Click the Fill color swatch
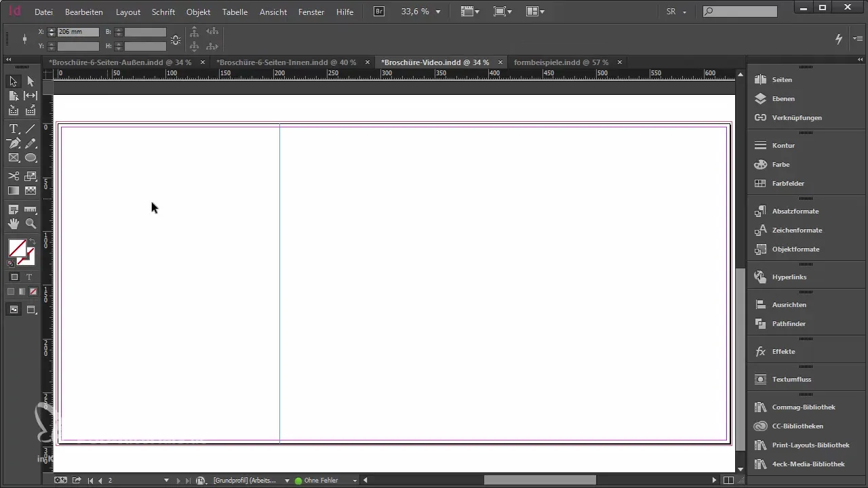The height and width of the screenshot is (488, 868). point(17,248)
